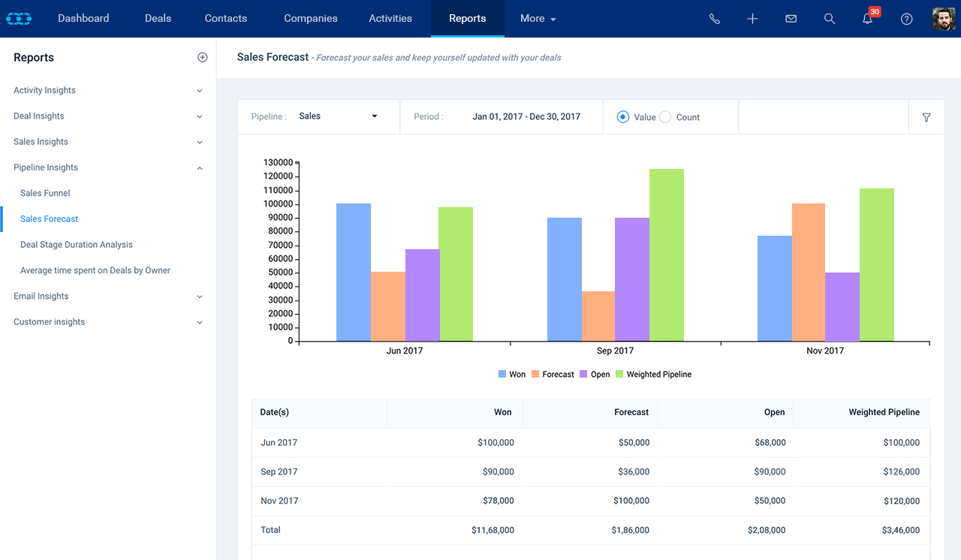
Task: Click the app logo icon
Action: pyautogui.click(x=19, y=19)
